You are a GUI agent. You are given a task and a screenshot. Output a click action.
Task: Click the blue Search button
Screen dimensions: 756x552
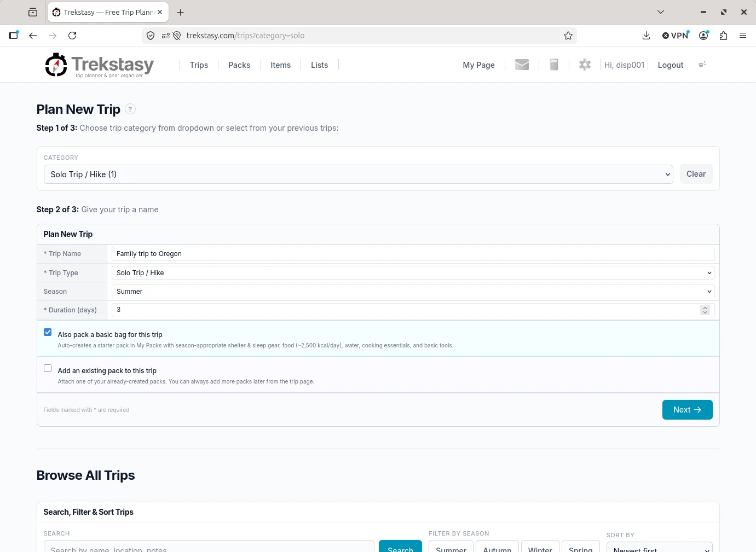coord(400,547)
